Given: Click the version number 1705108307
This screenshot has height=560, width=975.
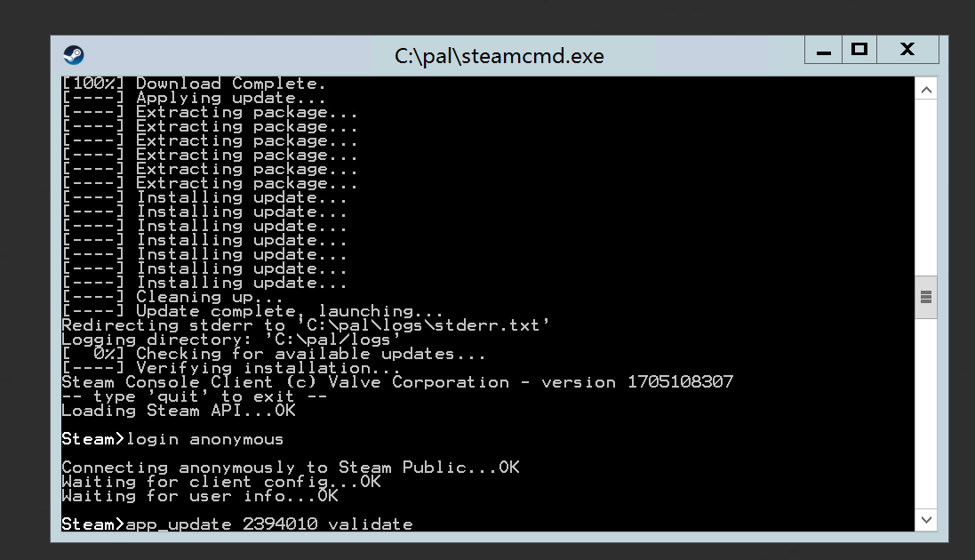Looking at the screenshot, I should coord(680,382).
